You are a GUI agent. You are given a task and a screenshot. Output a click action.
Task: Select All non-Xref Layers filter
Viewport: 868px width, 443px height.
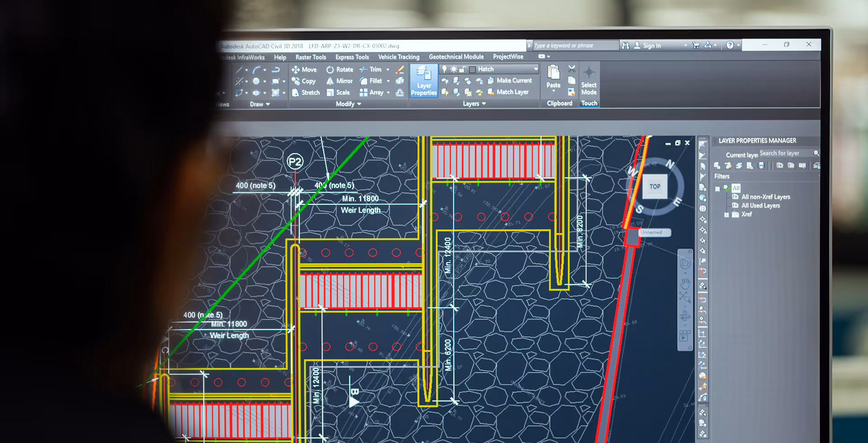click(765, 197)
